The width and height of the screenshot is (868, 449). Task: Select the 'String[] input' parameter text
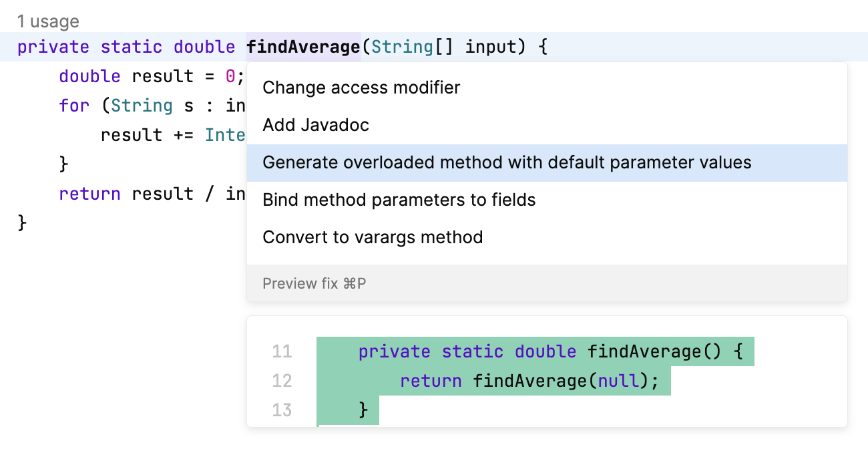point(453,47)
